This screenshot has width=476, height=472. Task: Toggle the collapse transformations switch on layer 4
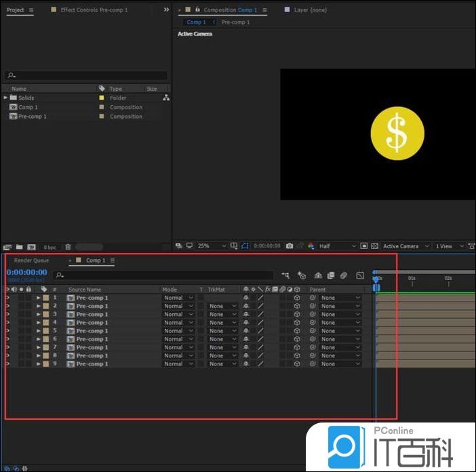[x=253, y=323]
